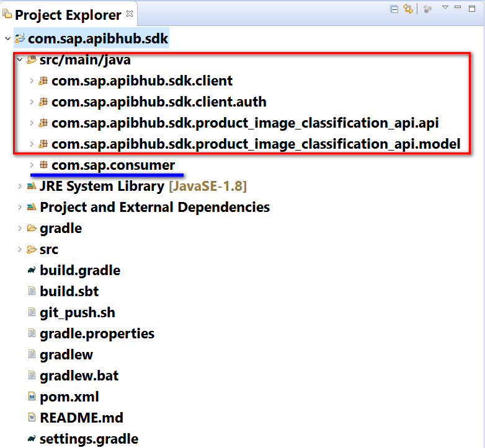Viewport: 485px width, 448px height.
Task: Select JRE System Library [JavaSE-1.8]
Action: tap(143, 187)
